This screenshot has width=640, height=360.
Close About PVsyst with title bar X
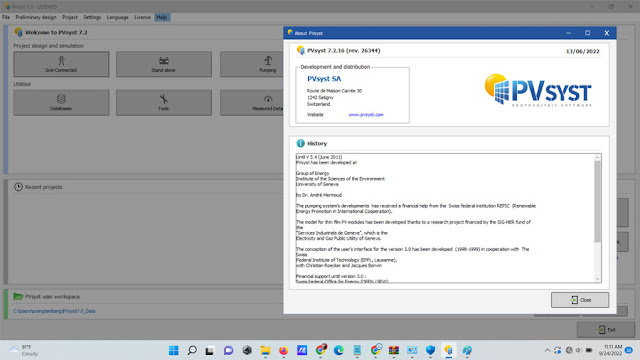(607, 33)
